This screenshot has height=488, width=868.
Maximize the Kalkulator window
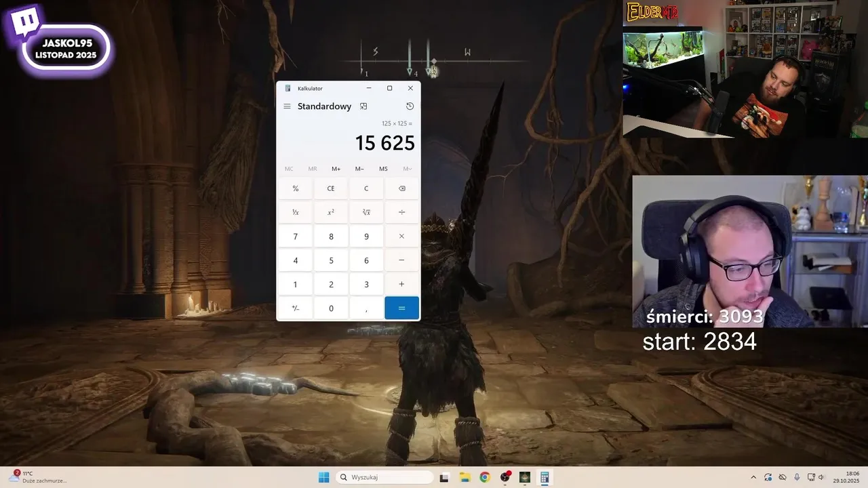[x=389, y=88]
